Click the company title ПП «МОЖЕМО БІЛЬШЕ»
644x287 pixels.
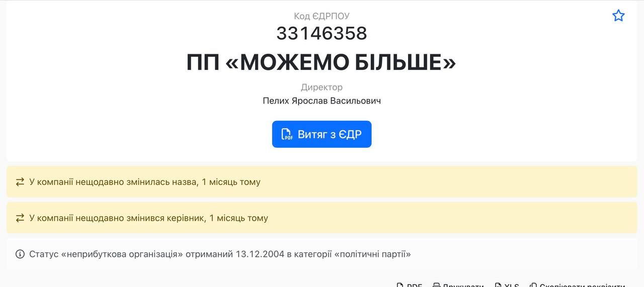tap(321, 62)
